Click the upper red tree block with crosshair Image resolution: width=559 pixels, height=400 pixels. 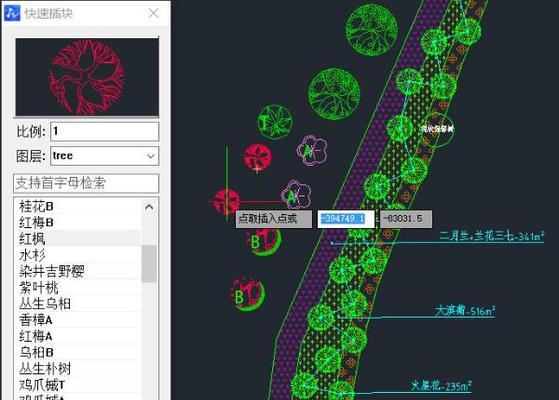click(257, 158)
